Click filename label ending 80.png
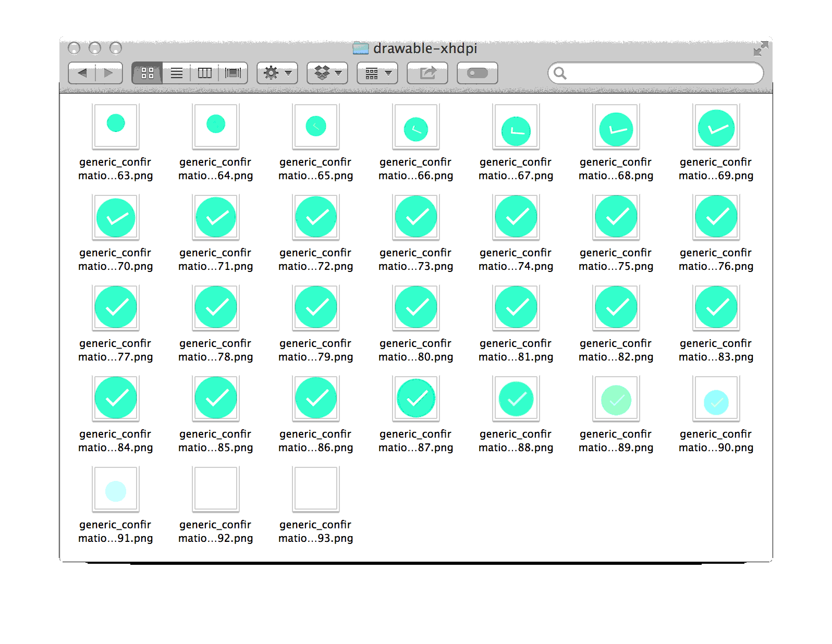The width and height of the screenshot is (832, 644). [x=416, y=350]
